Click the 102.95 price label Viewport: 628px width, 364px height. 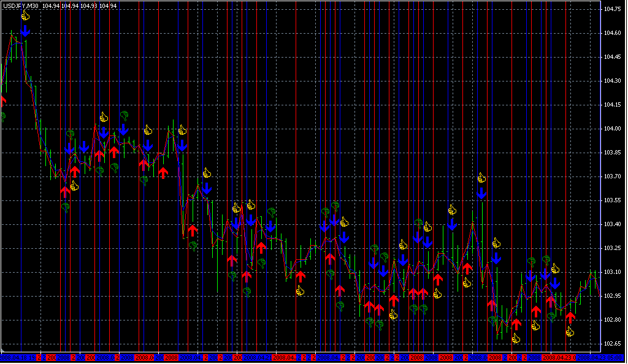[x=613, y=296]
